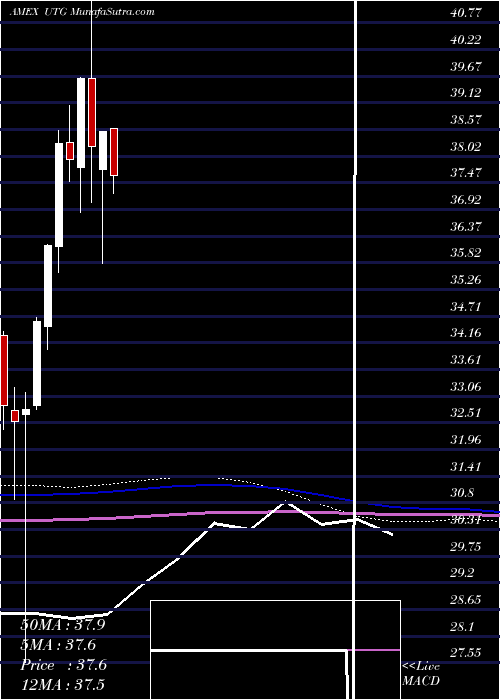500x700 pixels.
Task: Click the tallest white candlestick near 39.67
Action: pyautogui.click(x=81, y=123)
